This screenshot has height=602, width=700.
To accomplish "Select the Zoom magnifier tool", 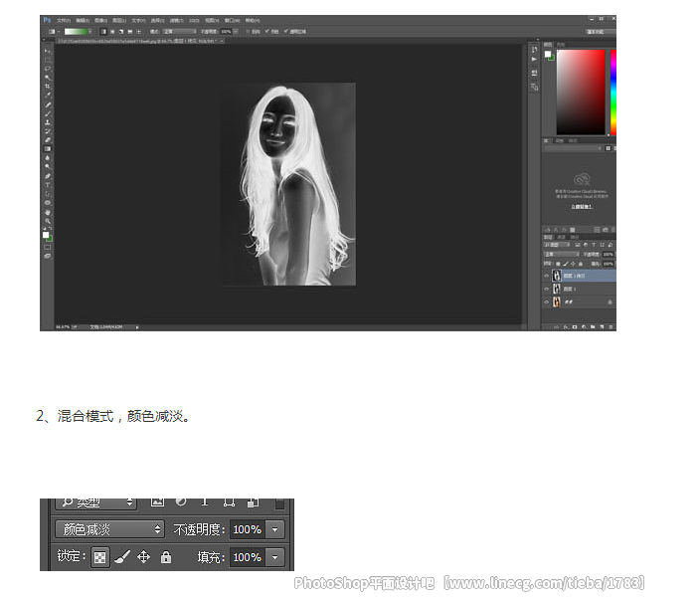I will tap(48, 221).
